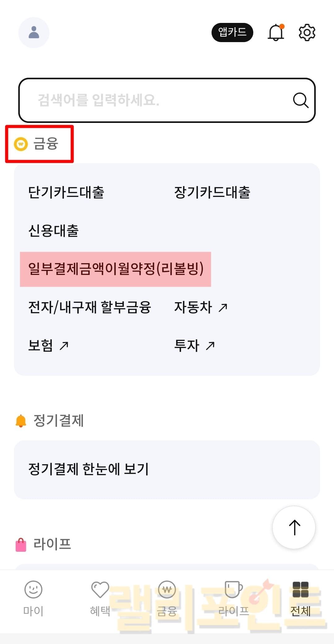Image resolution: width=334 pixels, height=644 pixels.
Task: Switch to 전체 tab in bottom bar
Action: [x=300, y=598]
